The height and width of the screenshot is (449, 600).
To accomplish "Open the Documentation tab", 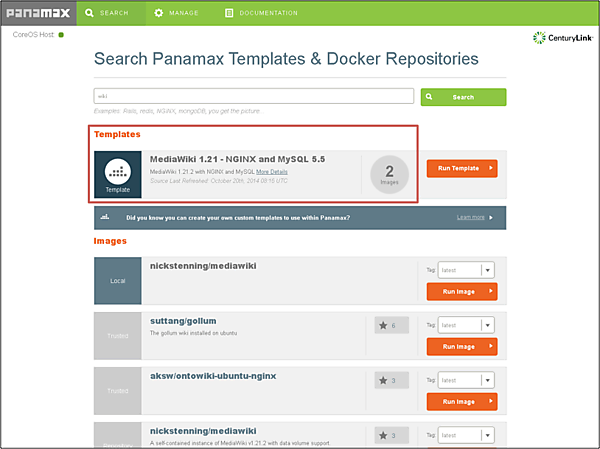I will (x=261, y=13).
